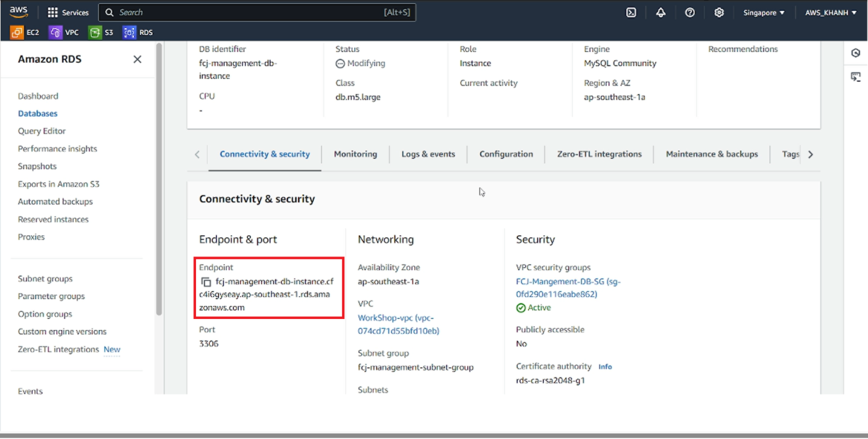This screenshot has width=868, height=439.
Task: Switch to Maintenance & backups tab
Action: pyautogui.click(x=712, y=154)
